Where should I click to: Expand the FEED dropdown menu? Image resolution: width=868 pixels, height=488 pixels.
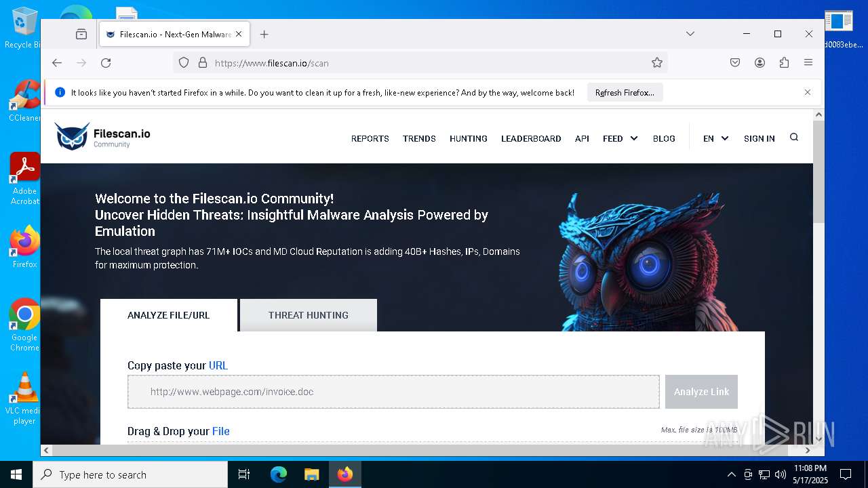click(x=620, y=138)
